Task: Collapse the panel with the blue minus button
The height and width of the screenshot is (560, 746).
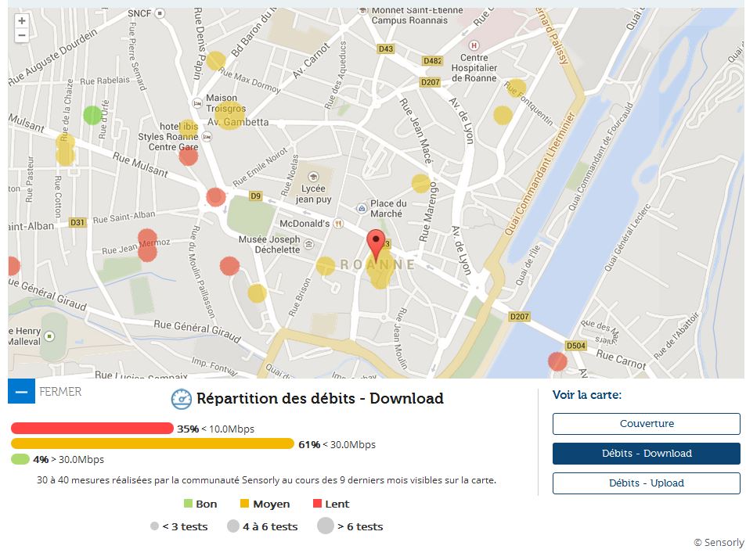Action: [x=21, y=391]
